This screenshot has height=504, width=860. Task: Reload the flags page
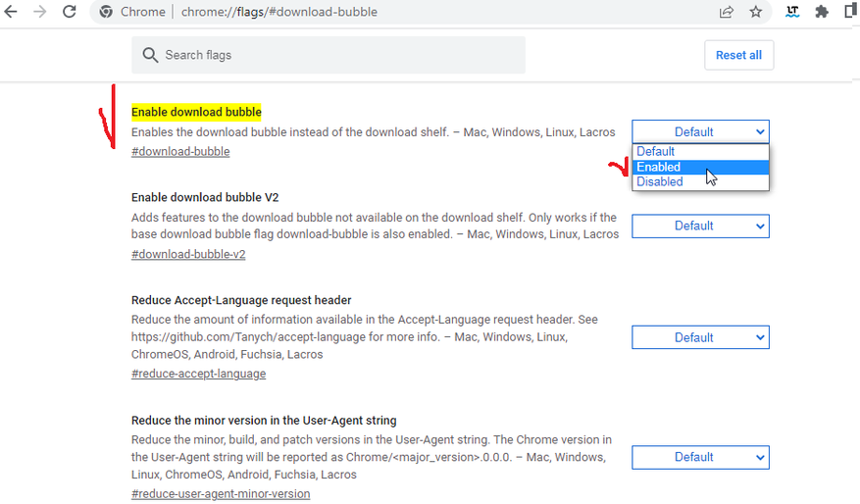70,13
